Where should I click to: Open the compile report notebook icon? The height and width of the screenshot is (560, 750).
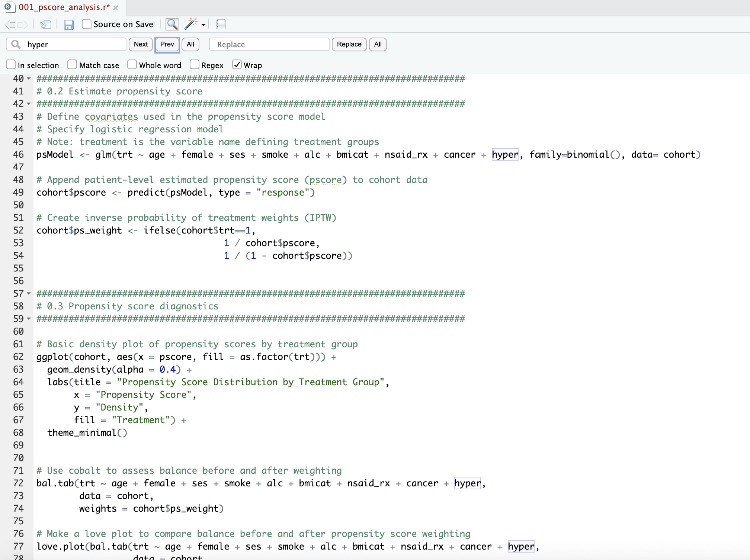221,25
